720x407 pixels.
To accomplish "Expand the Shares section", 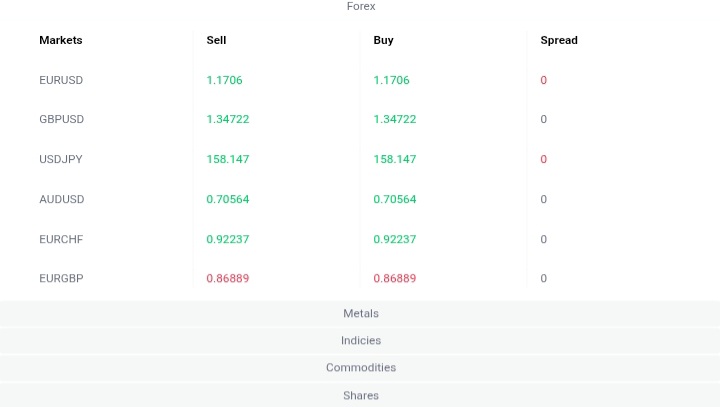I will (x=360, y=396).
